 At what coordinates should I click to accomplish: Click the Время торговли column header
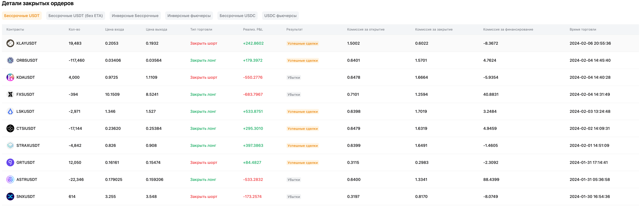point(583,29)
